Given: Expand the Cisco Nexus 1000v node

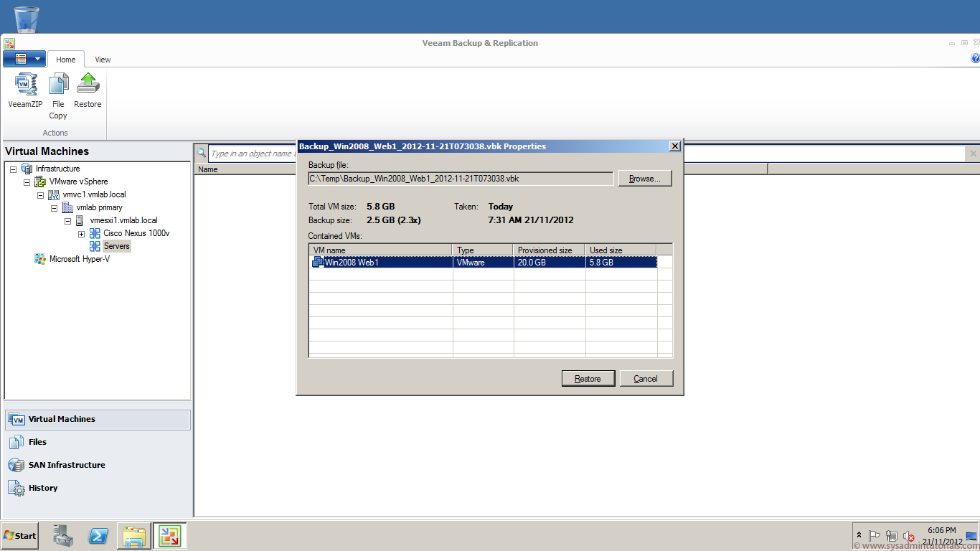Looking at the screenshot, I should click(81, 234).
